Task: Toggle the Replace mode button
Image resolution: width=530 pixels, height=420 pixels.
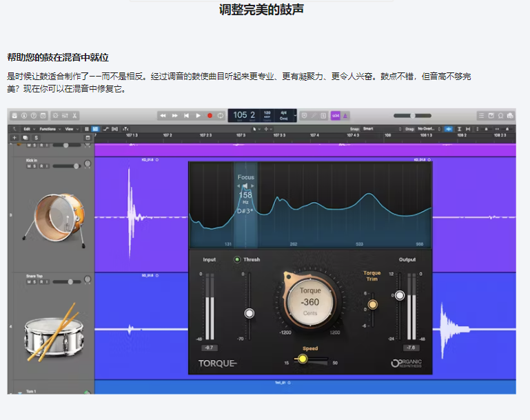Action: click(304, 116)
